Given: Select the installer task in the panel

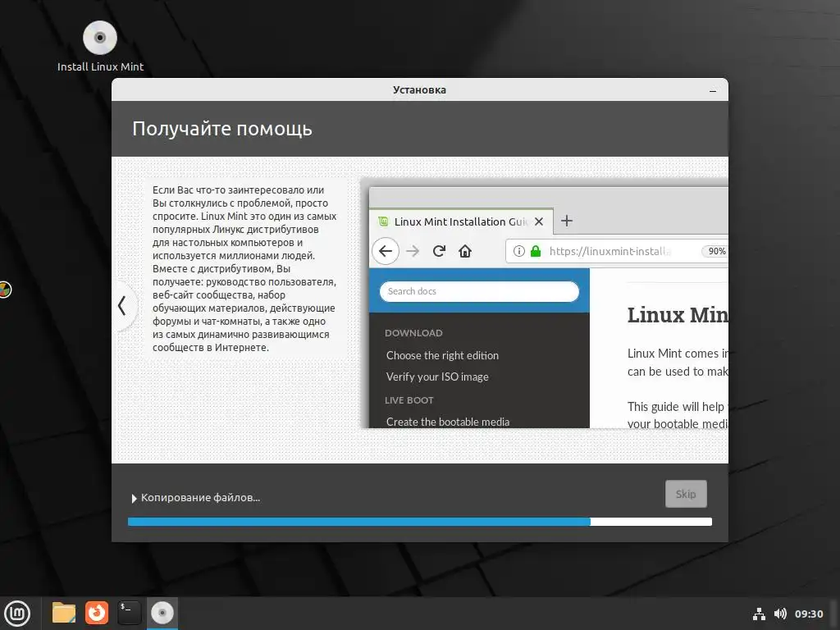Looking at the screenshot, I should tap(162, 613).
